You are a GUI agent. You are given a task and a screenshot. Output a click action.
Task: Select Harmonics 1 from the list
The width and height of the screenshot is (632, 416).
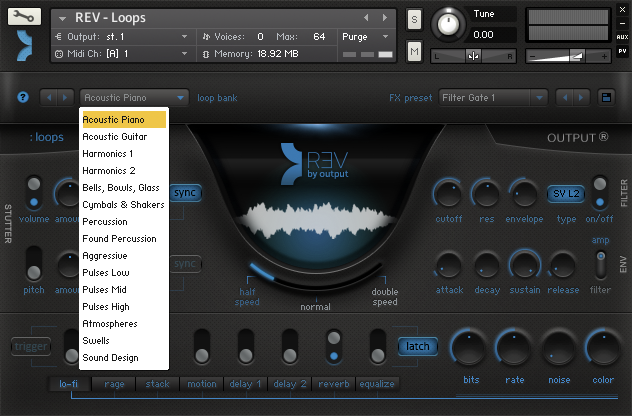coord(124,154)
